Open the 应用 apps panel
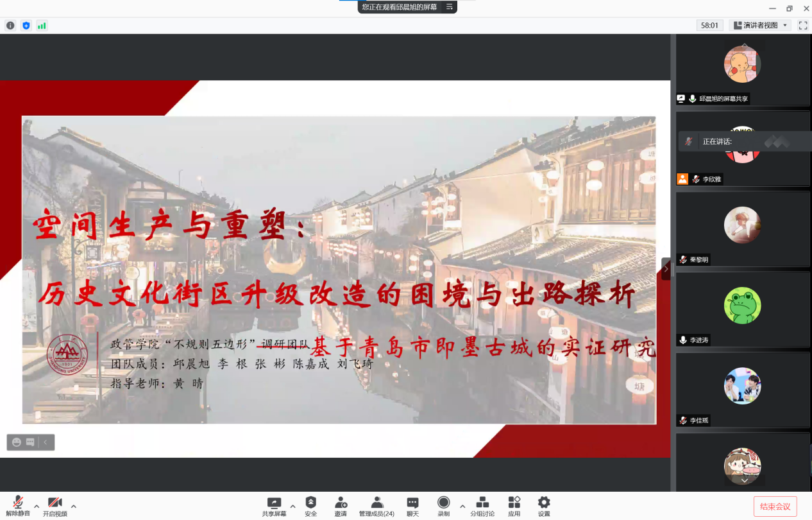 514,505
